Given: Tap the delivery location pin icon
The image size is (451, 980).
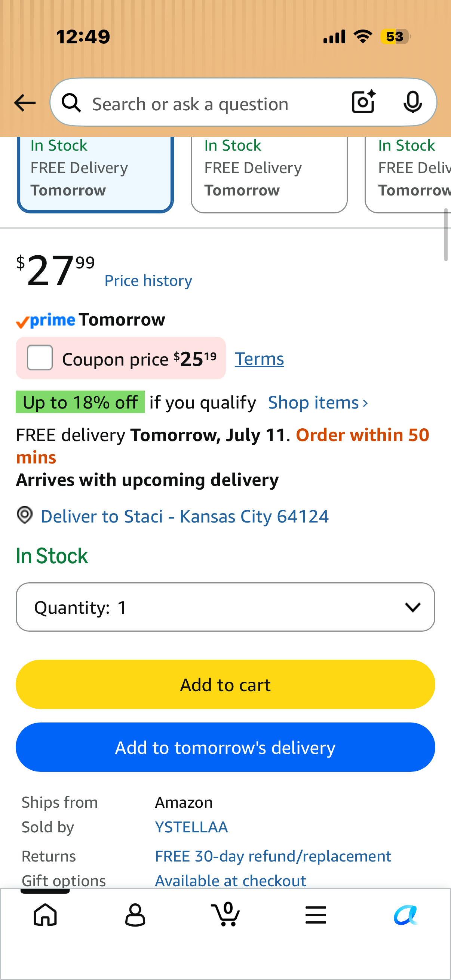Looking at the screenshot, I should tap(25, 515).
